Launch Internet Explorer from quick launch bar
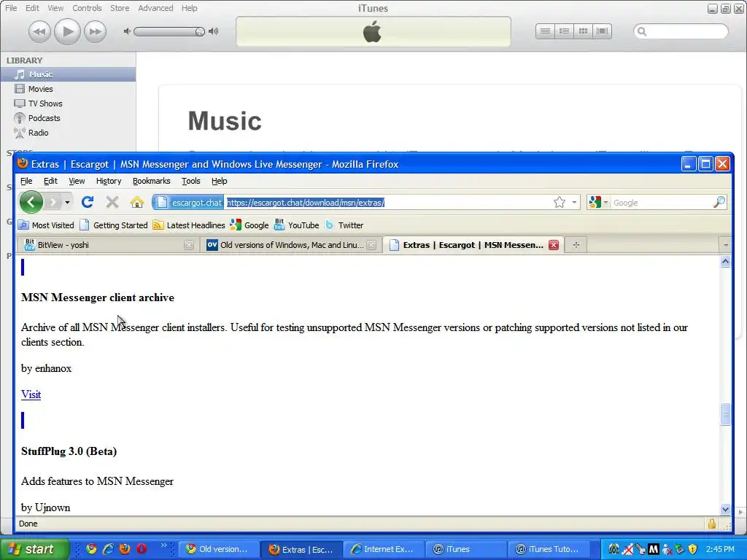The width and height of the screenshot is (747, 560). point(108,549)
